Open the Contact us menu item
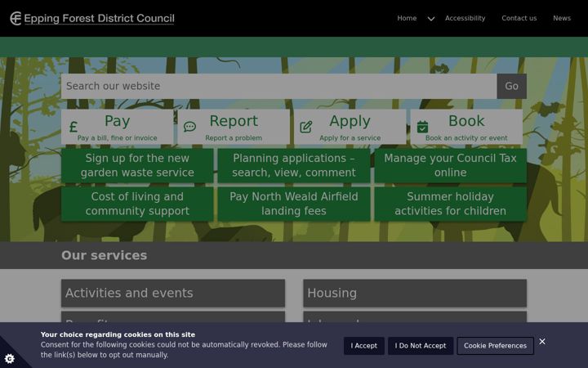This screenshot has height=368, width=588. tap(519, 18)
